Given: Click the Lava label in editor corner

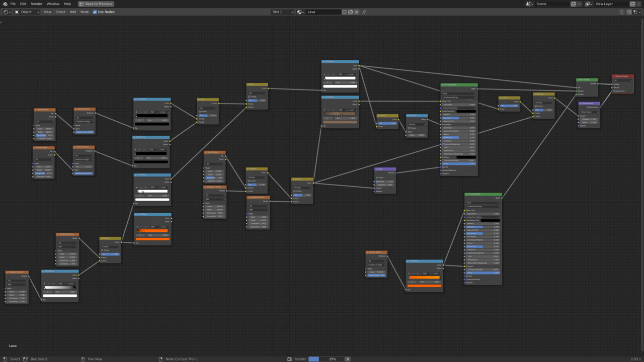Looking at the screenshot, I should [x=13, y=346].
